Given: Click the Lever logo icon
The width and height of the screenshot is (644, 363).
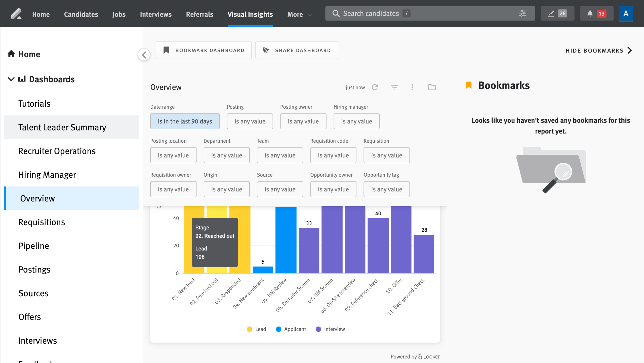Looking at the screenshot, I should point(16,14).
